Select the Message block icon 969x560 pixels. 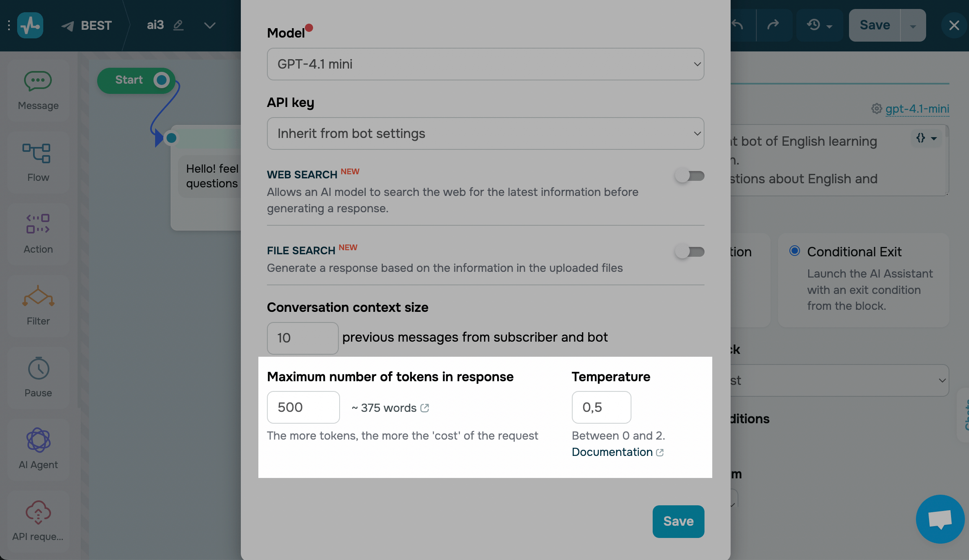click(x=38, y=81)
